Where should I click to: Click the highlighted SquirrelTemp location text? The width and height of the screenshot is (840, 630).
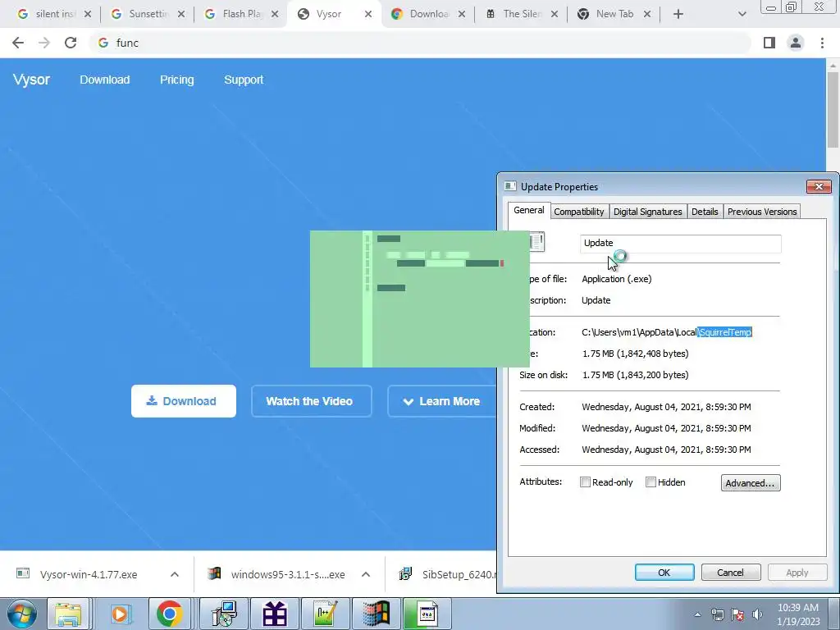(x=725, y=332)
